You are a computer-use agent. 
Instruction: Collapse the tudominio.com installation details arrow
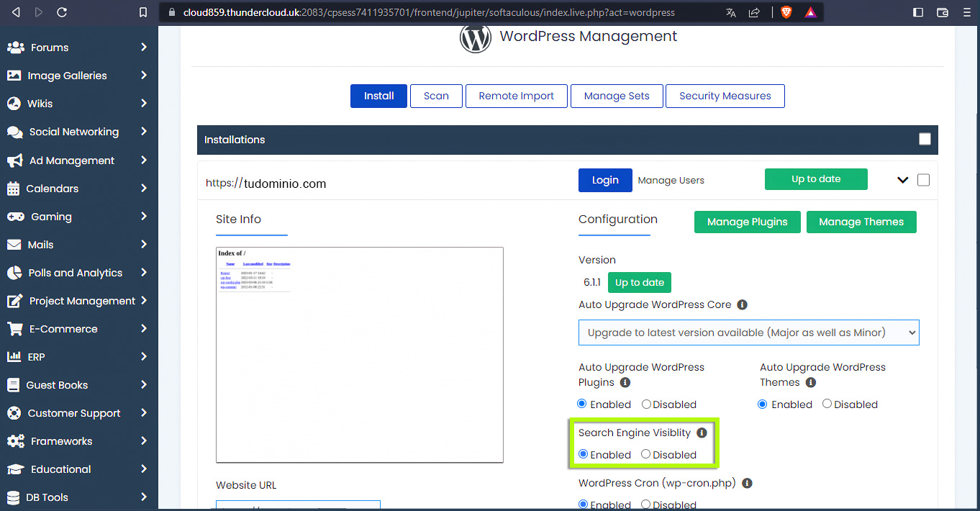coord(903,180)
